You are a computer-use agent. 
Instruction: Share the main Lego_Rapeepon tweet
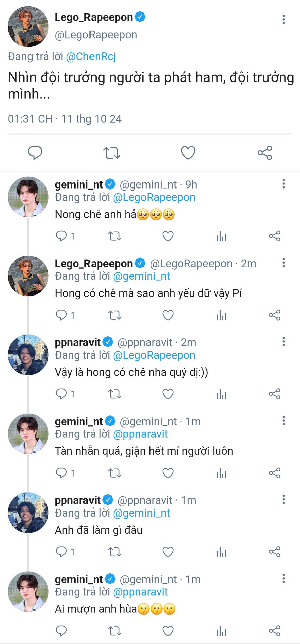[265, 153]
